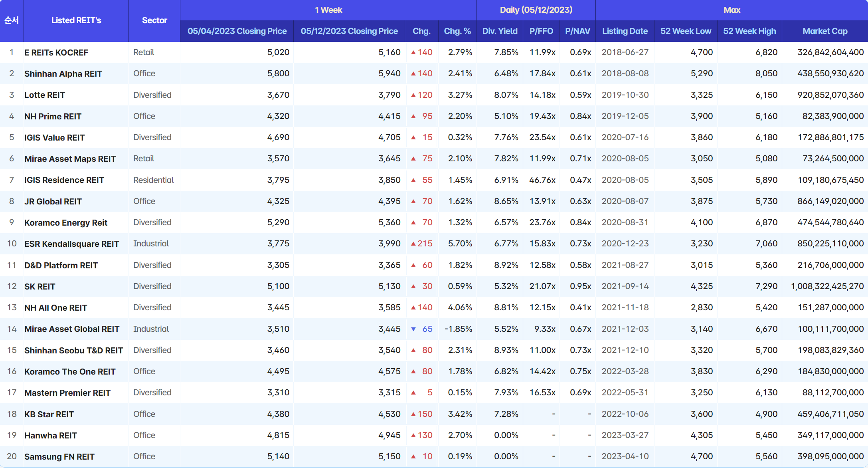This screenshot has height=468, width=868.
Task: Click SK REIT market cap 1,008,322,425,270
Action: (x=827, y=286)
